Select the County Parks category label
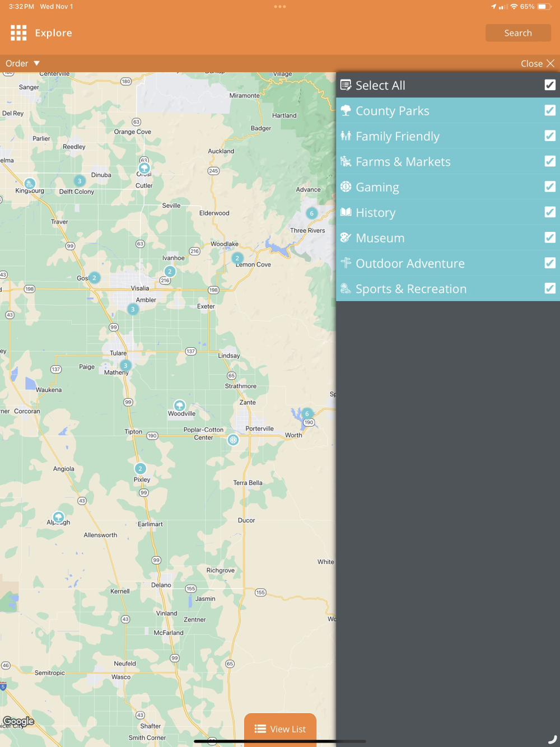The width and height of the screenshot is (560, 747). [393, 111]
